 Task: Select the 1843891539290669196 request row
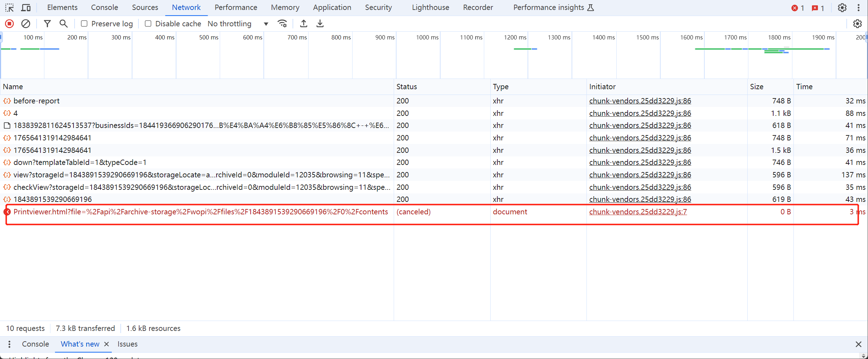[x=434, y=199]
